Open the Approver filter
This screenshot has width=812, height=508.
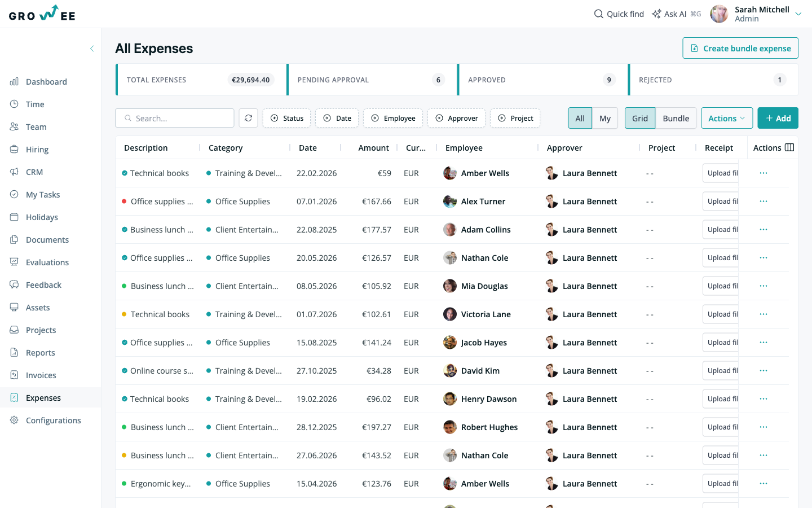coord(456,118)
